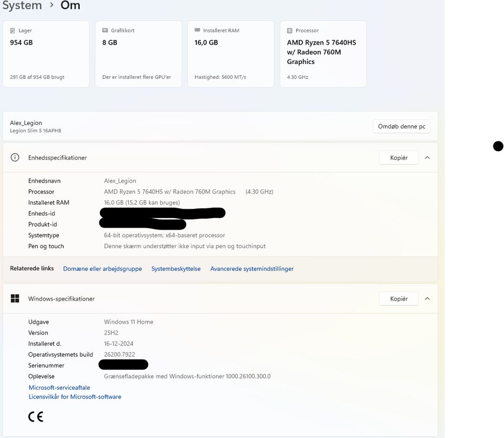Click the install date 16-12-2024
504x438 pixels.
[x=119, y=344]
